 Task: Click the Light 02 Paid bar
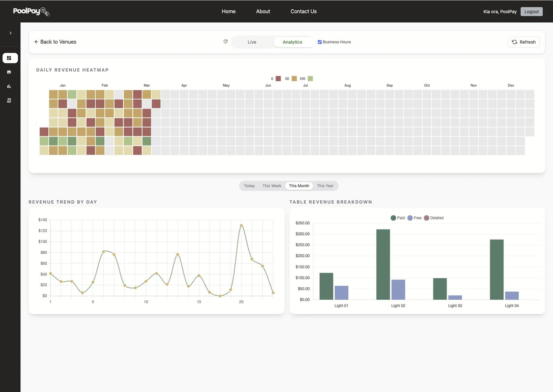[x=383, y=264]
